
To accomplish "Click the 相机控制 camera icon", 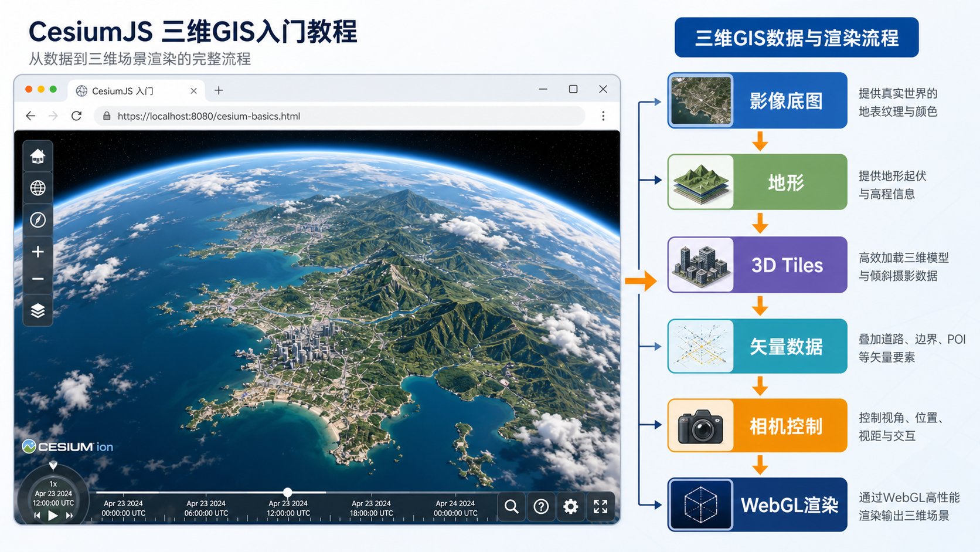I will click(701, 425).
